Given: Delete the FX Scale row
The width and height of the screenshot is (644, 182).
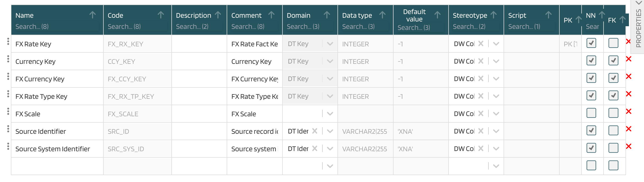Looking at the screenshot, I should click(x=629, y=112).
